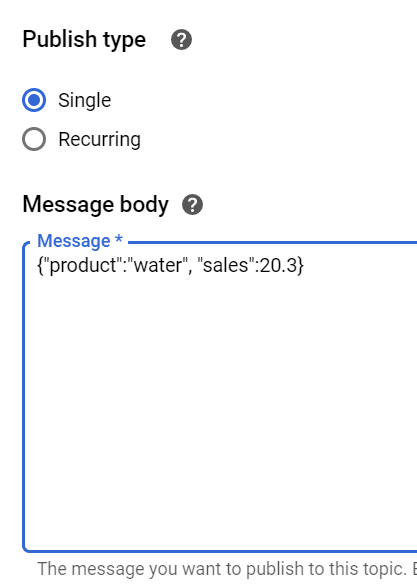
Task: Select the Single radio button
Action: pos(34,100)
